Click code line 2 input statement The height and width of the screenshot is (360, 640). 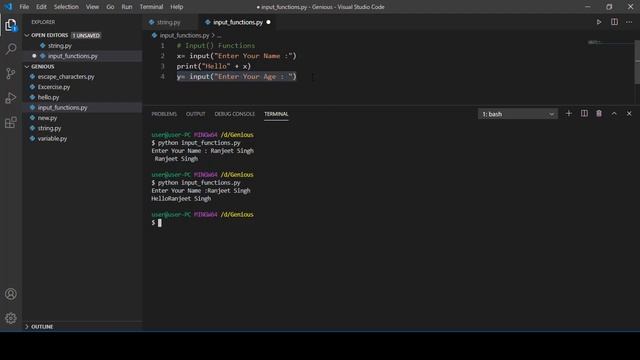coord(237,56)
